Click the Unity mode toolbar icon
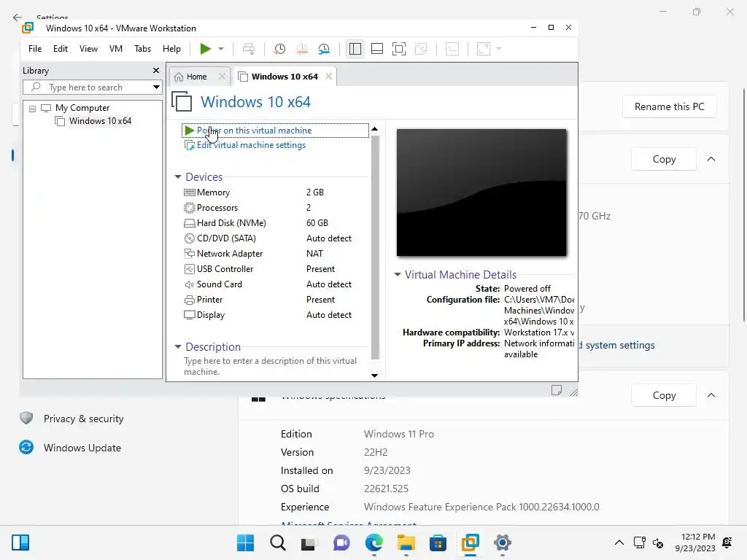This screenshot has height=560, width=747. pyautogui.click(x=421, y=49)
